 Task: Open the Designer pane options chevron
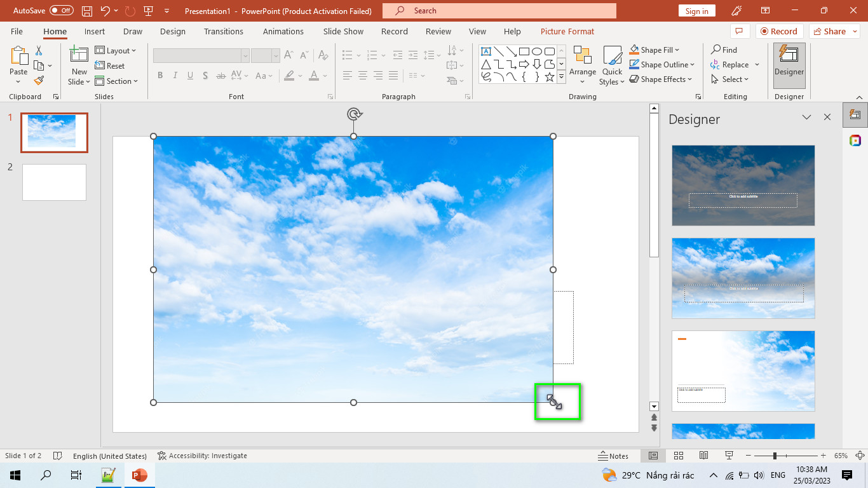click(x=806, y=118)
